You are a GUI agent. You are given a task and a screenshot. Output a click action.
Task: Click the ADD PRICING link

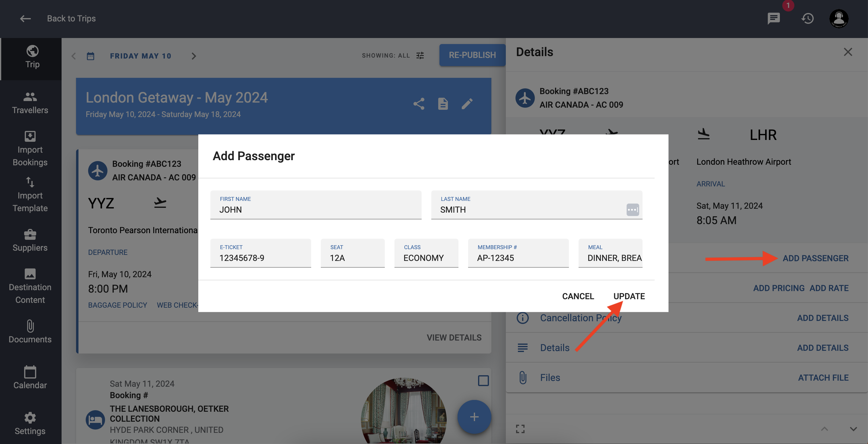(x=779, y=288)
